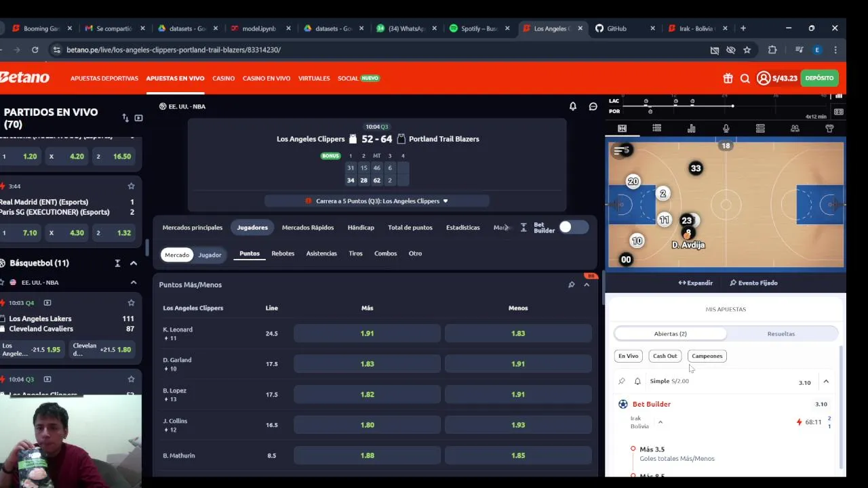Open the Casino en Vivo menu
This screenshot has height=488, width=868.
[267, 78]
